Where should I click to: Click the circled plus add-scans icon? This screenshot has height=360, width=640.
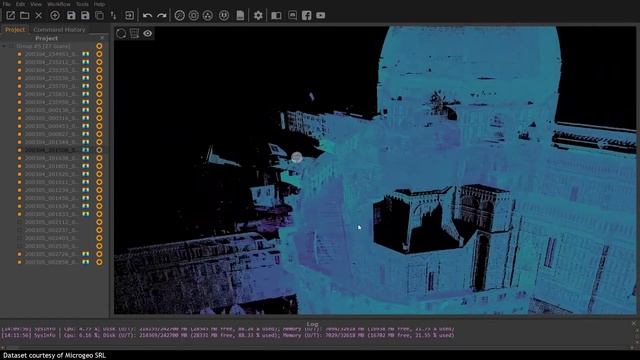pos(55,16)
